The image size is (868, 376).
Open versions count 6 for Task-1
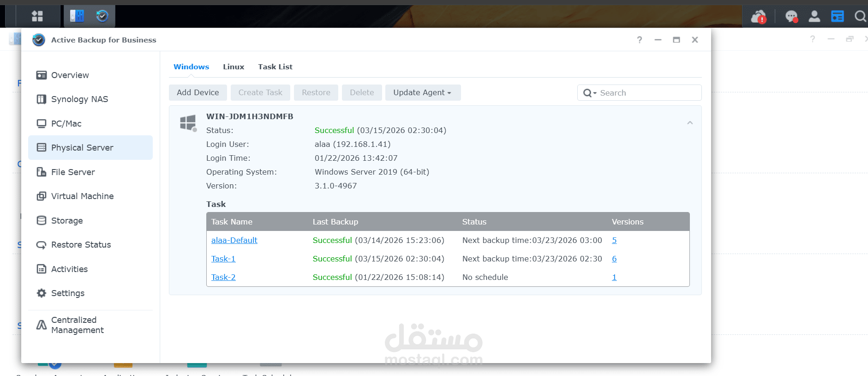614,259
